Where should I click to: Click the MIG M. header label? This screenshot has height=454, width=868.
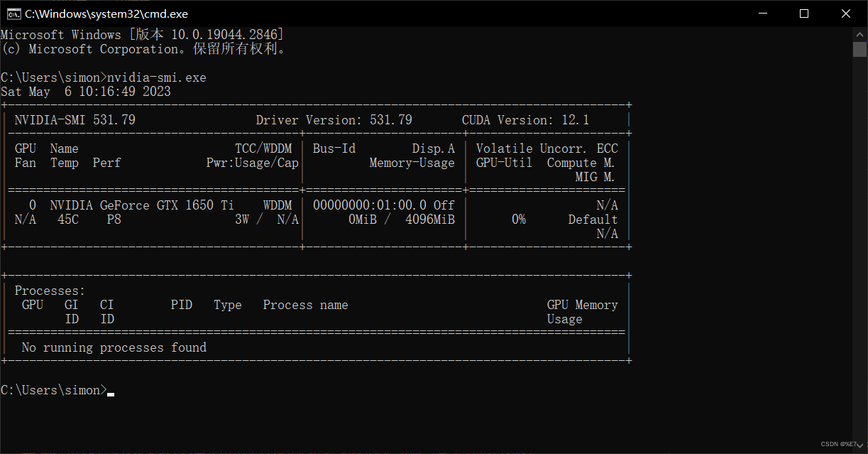tap(595, 177)
